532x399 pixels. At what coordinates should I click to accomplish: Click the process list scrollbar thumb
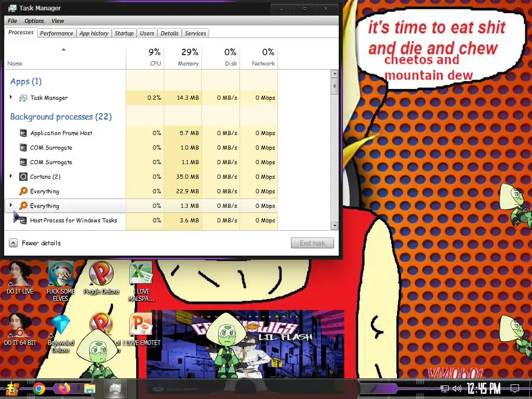click(335, 86)
